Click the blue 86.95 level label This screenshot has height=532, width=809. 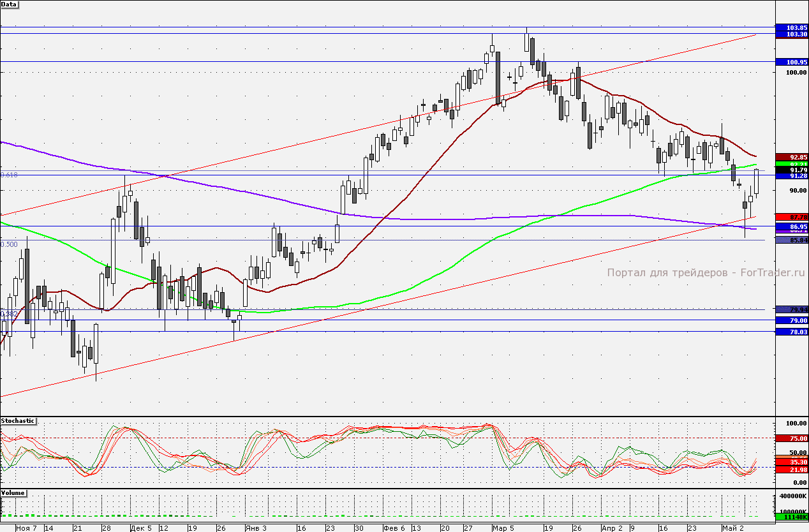coord(791,226)
